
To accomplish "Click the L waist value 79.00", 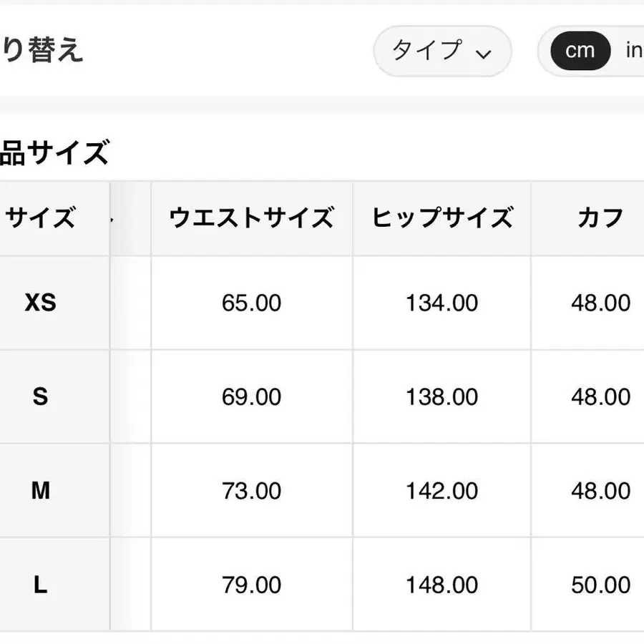I will [x=251, y=585].
